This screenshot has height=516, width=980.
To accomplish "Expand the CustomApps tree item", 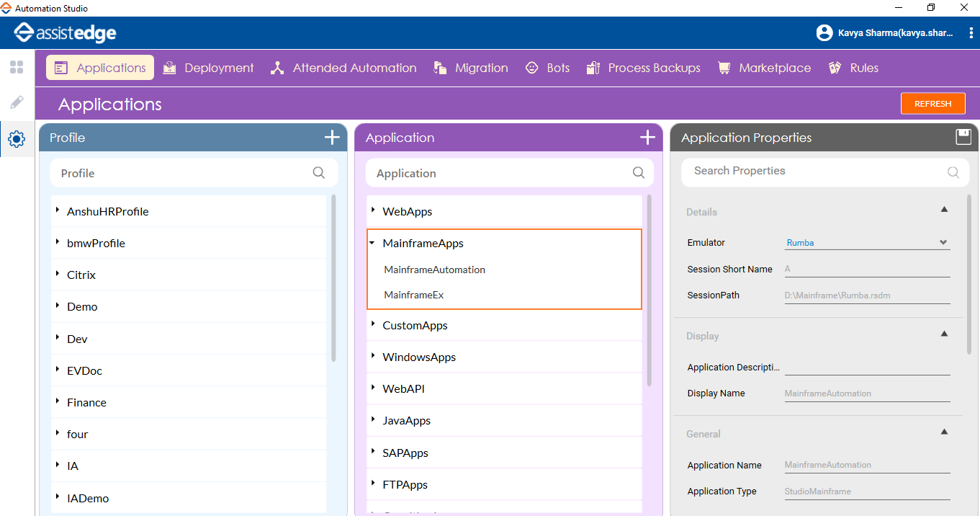I will point(373,325).
